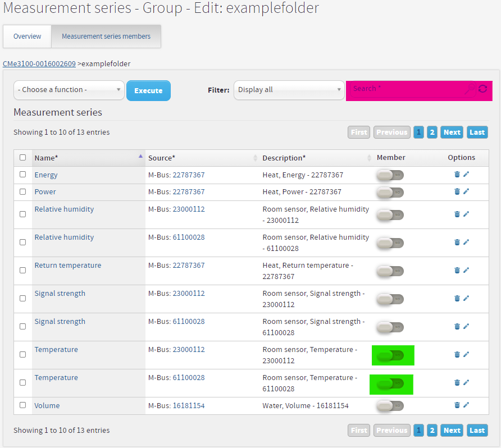Check the Energy row checkbox
The image size is (501, 448).
click(x=22, y=175)
